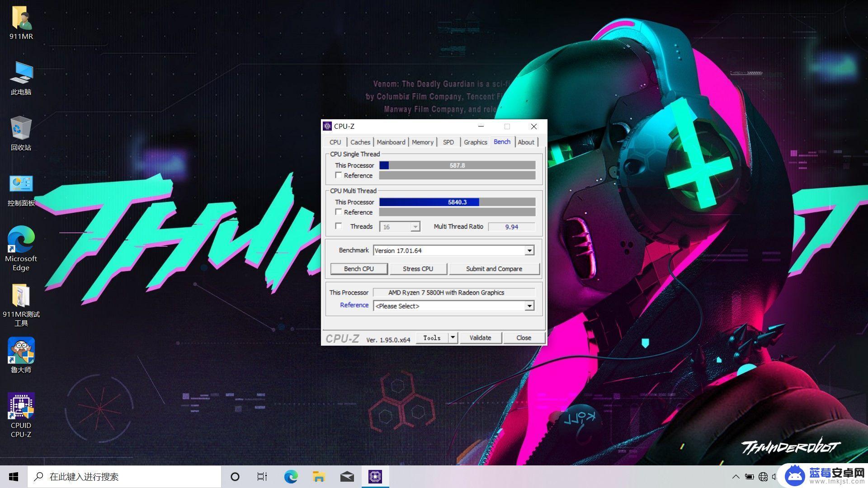Viewport: 868px width, 488px height.
Task: Open the Reference processor dropdown
Action: [529, 306]
